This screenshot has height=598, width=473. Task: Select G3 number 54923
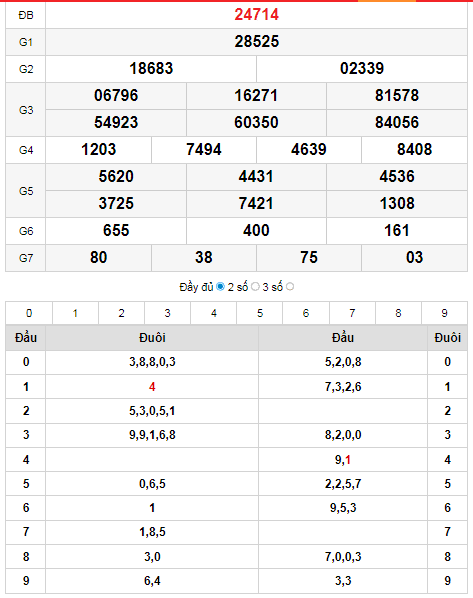click(x=116, y=122)
